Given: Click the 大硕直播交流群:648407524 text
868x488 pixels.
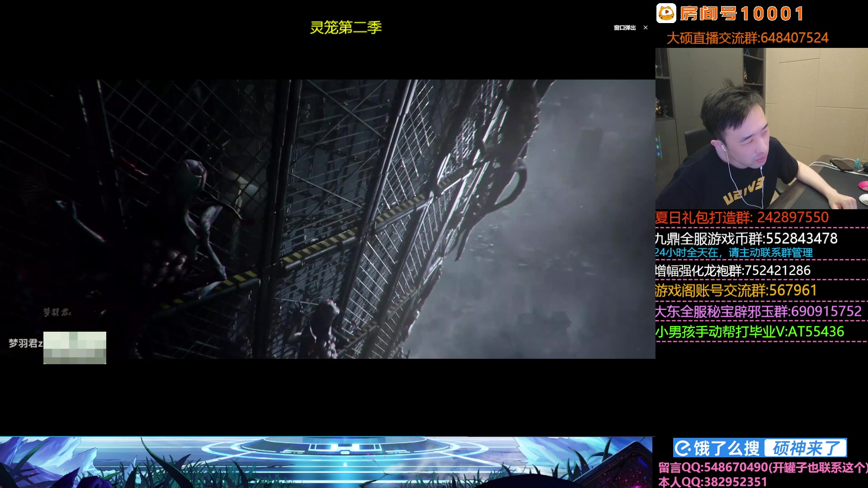Looking at the screenshot, I should pos(748,38).
